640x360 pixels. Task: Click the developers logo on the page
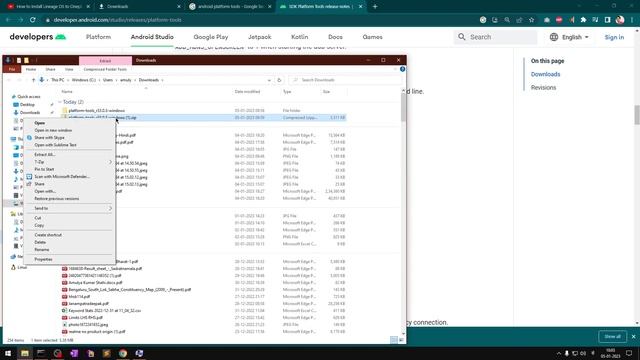point(38,37)
